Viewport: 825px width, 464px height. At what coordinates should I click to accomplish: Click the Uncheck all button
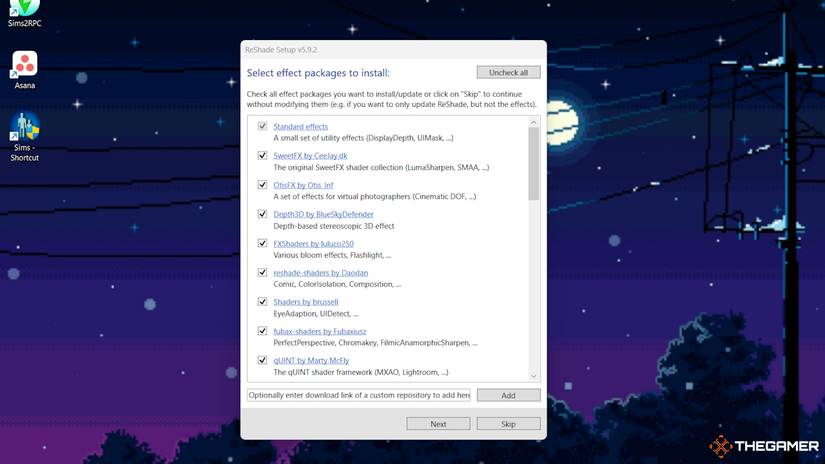[x=508, y=72]
